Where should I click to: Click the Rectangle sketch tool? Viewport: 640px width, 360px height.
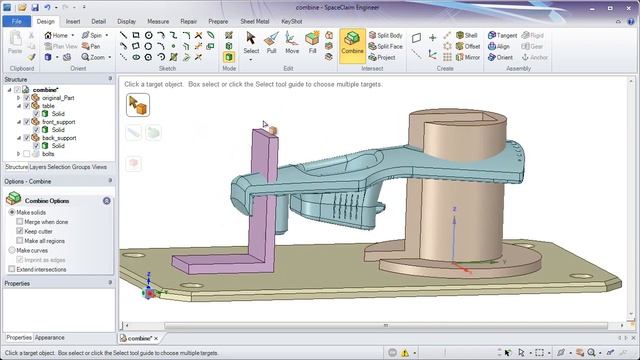pos(136,35)
